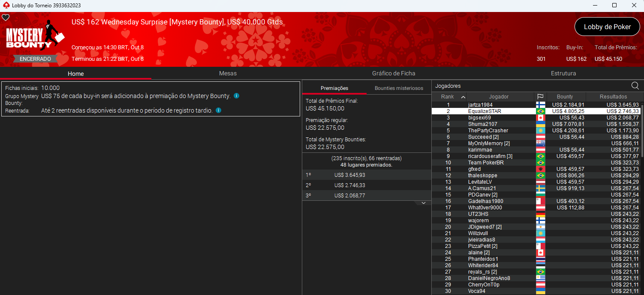Click info icon beside Mystery Bounty group

[x=237, y=96]
